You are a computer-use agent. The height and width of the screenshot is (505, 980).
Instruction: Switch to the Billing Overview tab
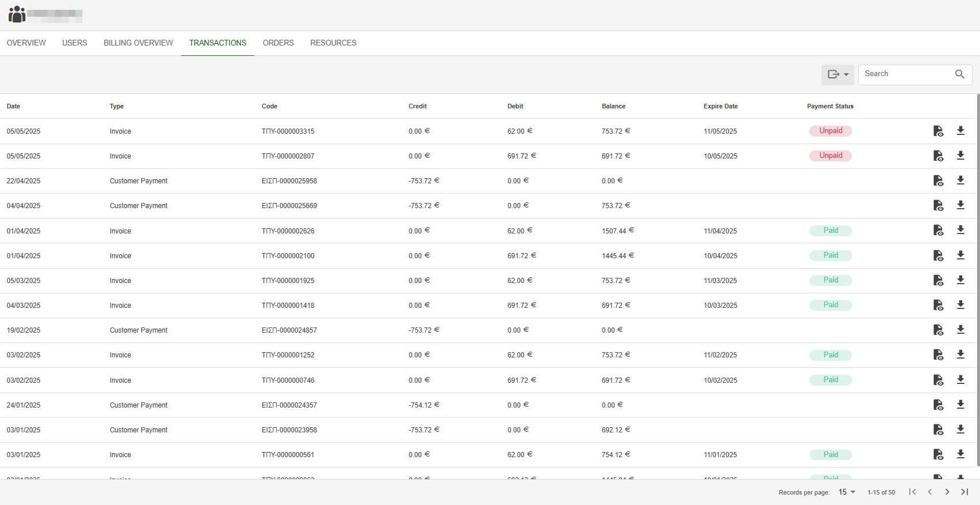pos(138,43)
